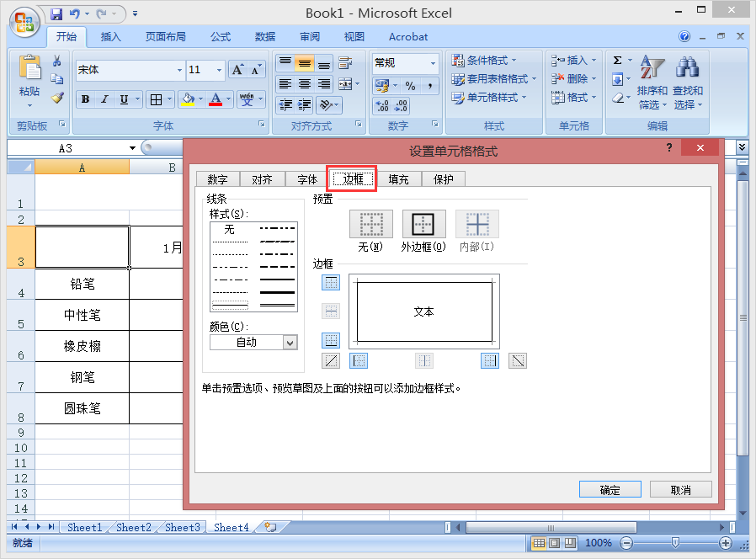Switch to the Fill tab in the dialog
The height and width of the screenshot is (559, 756).
pos(398,179)
